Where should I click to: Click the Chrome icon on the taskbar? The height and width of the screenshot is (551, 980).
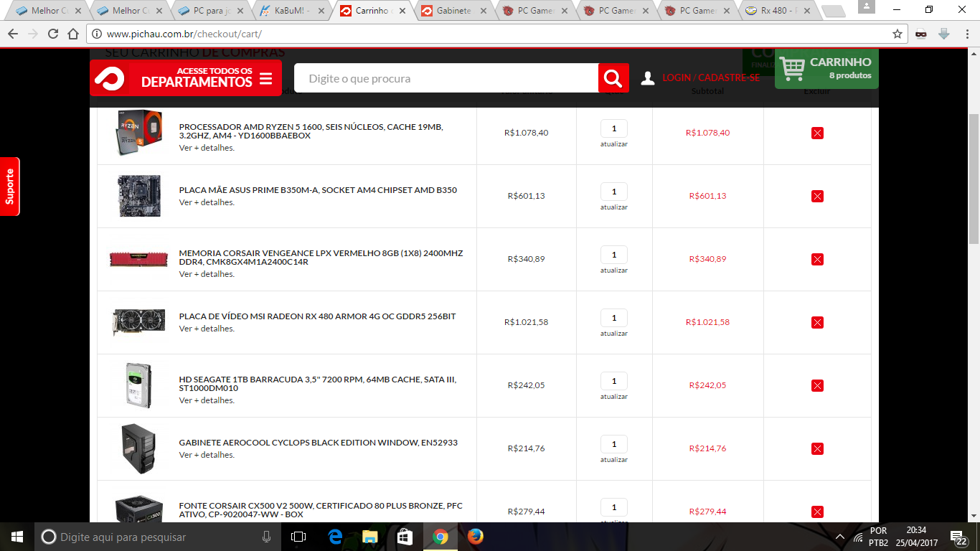click(440, 537)
